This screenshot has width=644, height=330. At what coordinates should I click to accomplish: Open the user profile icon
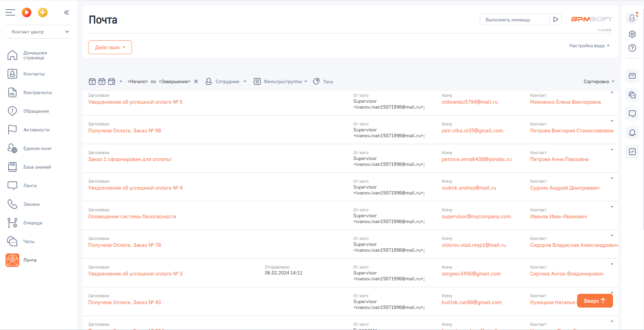tap(632, 18)
